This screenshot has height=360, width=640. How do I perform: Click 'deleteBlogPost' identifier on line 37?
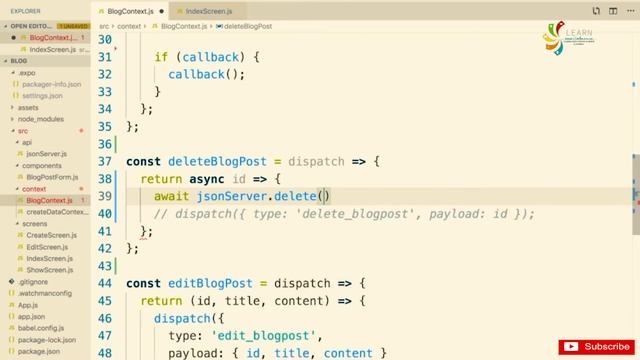217,162
